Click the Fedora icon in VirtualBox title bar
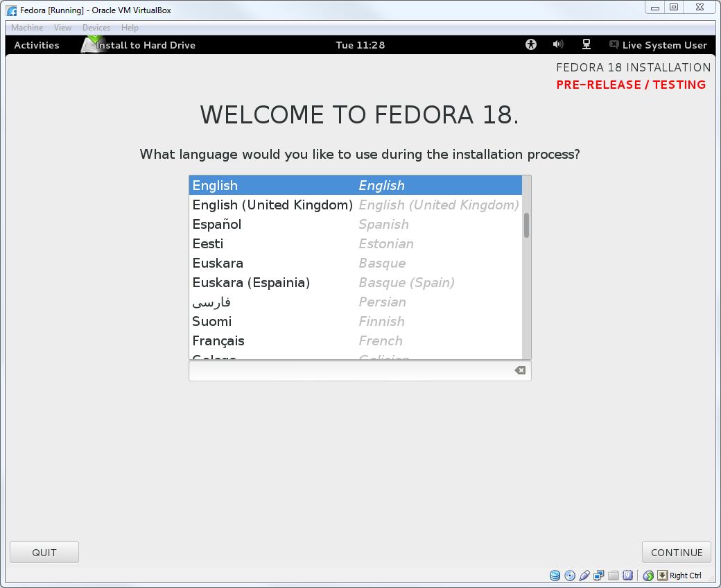This screenshot has width=721, height=588. (x=12, y=10)
